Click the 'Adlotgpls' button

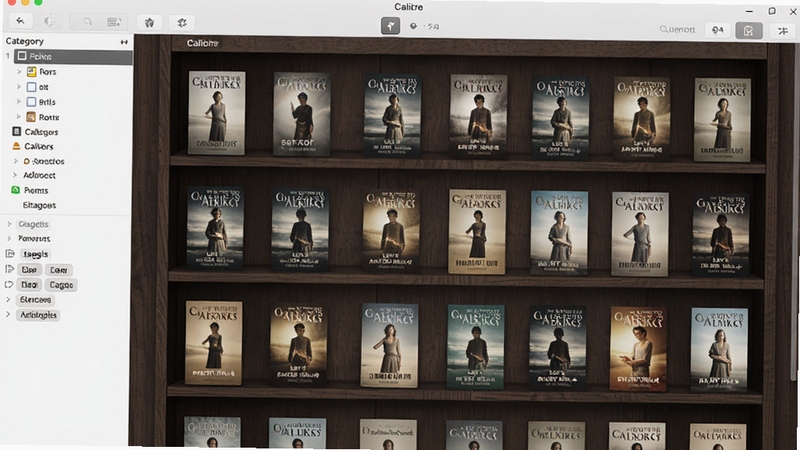coord(38,315)
